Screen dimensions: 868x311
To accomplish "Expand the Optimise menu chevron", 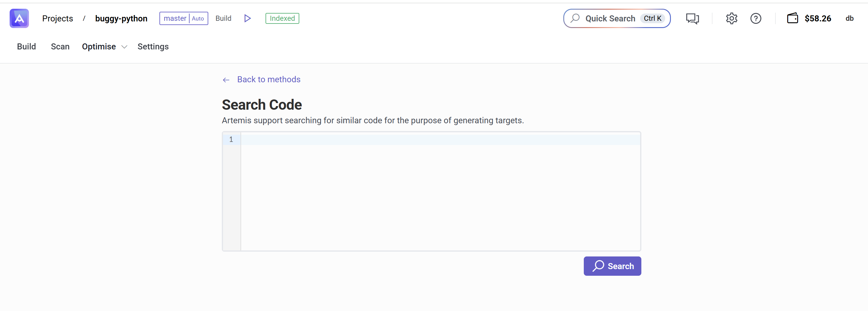I will click(124, 47).
